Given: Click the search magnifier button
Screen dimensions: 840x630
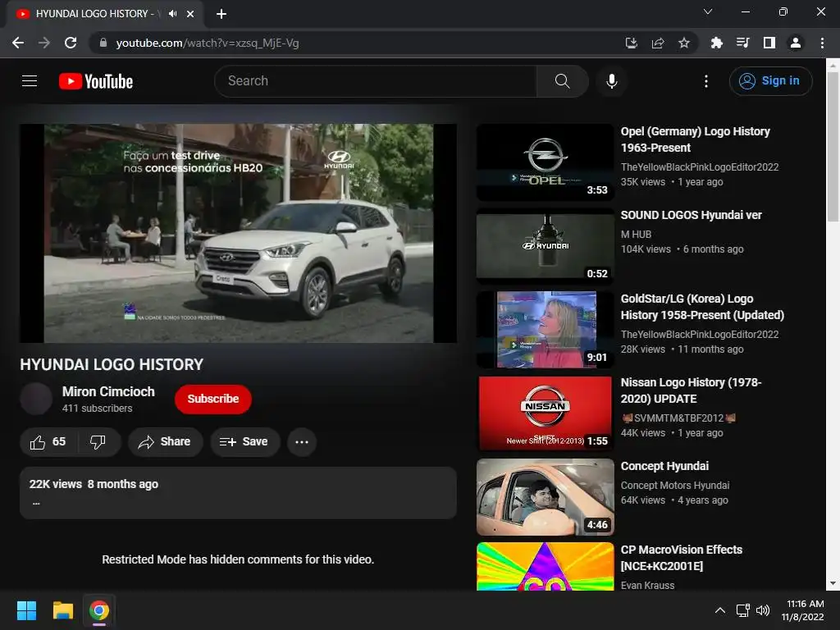Looking at the screenshot, I should (x=562, y=81).
